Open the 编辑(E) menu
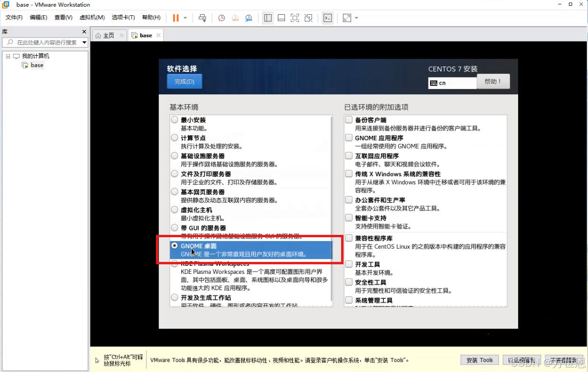Viewport: 588px width, 372px height. 39,18
